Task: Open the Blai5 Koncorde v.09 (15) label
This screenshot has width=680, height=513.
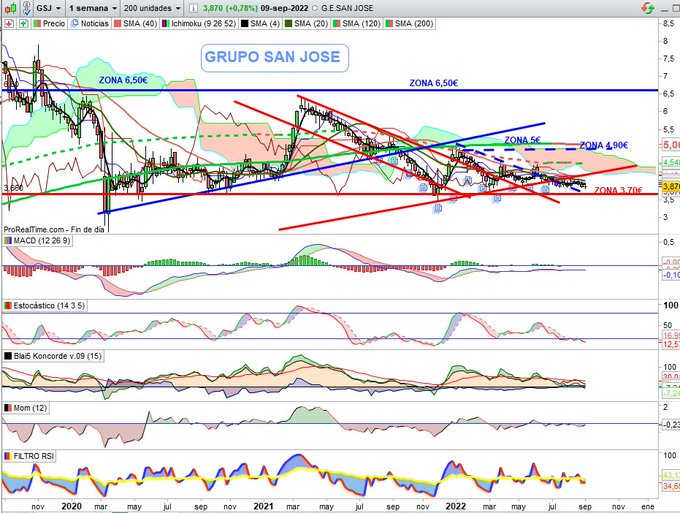Action: click(x=53, y=356)
